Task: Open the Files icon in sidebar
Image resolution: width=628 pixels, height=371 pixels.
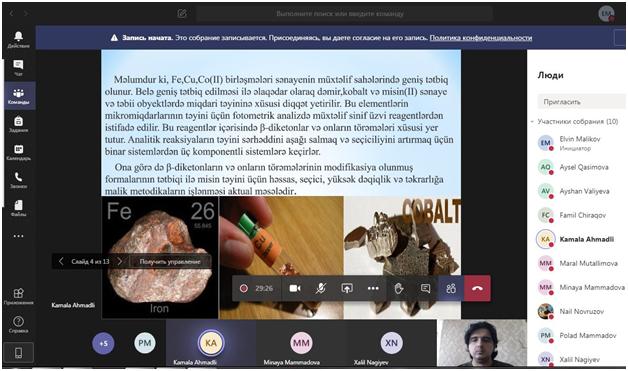Action: pyautogui.click(x=18, y=208)
